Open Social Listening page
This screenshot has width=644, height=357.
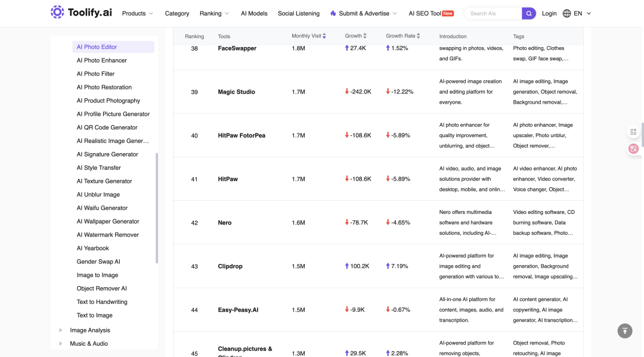[x=299, y=14]
